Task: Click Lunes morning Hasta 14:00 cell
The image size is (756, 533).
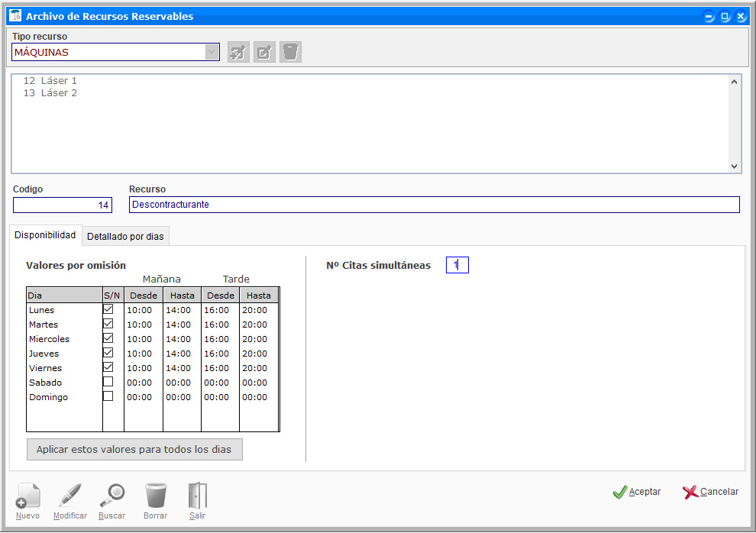Action: click(182, 310)
